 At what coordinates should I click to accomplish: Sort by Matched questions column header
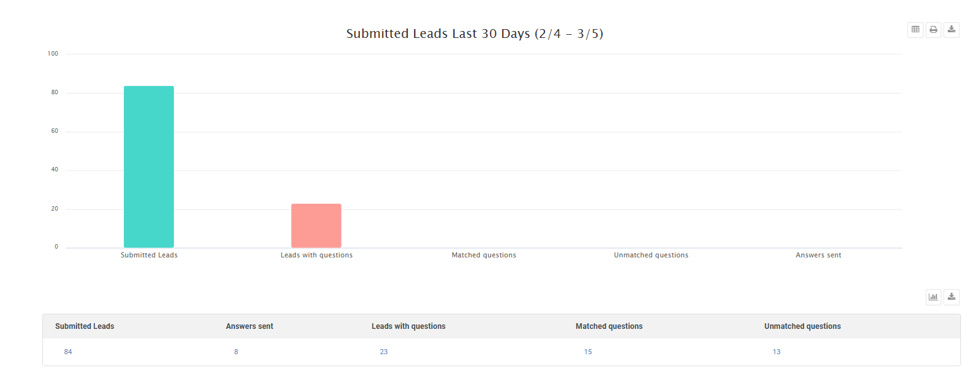click(x=609, y=326)
